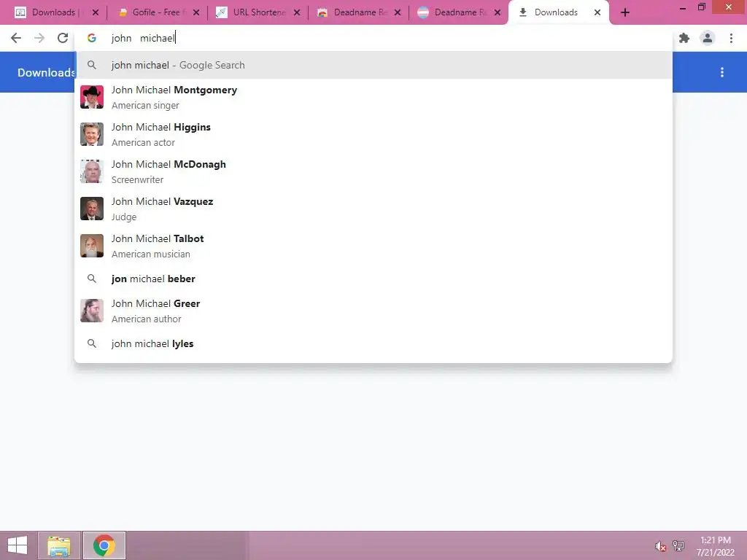Open the taskbar clock showing 1:21 PM
The image size is (747, 560).
[715, 546]
